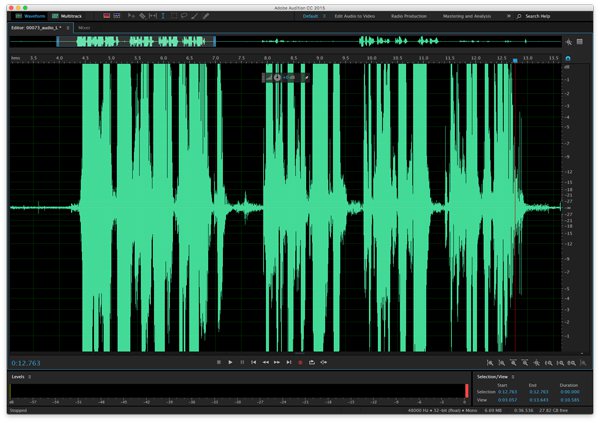The height and width of the screenshot is (423, 600).
Task: Click the Zoom Out Full icon
Action: click(535, 362)
